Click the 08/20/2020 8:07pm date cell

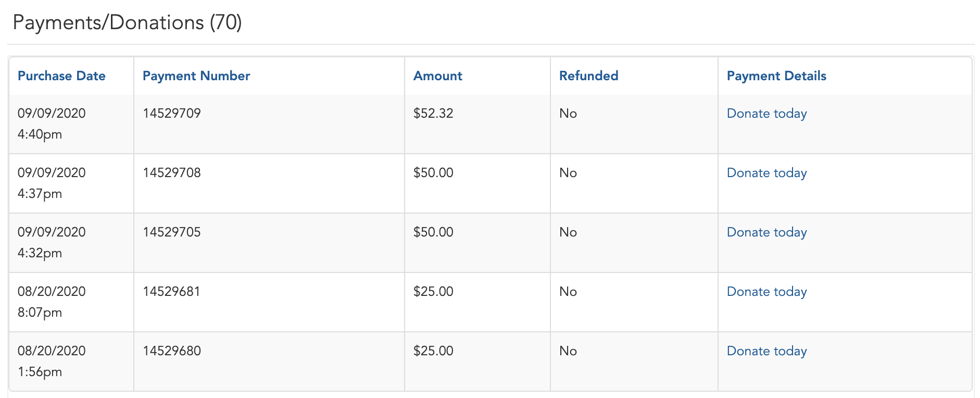pyautogui.click(x=71, y=302)
